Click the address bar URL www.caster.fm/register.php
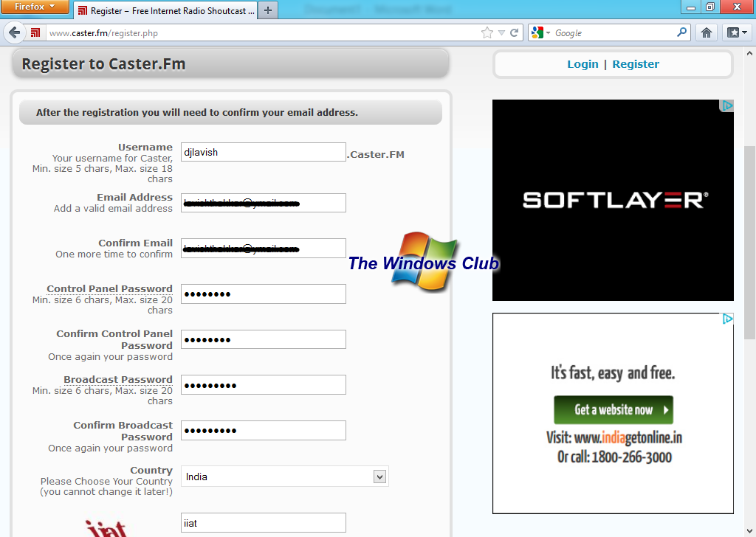The height and width of the screenshot is (537, 756). 103,33
